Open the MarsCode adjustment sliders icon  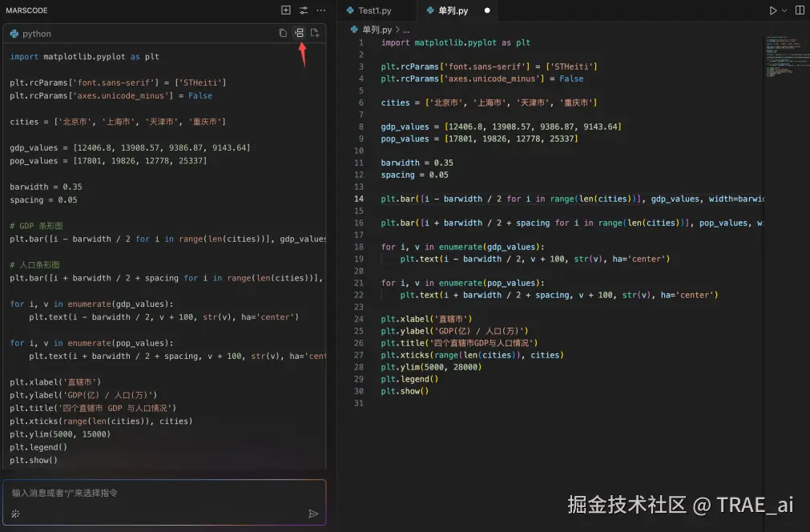(303, 10)
